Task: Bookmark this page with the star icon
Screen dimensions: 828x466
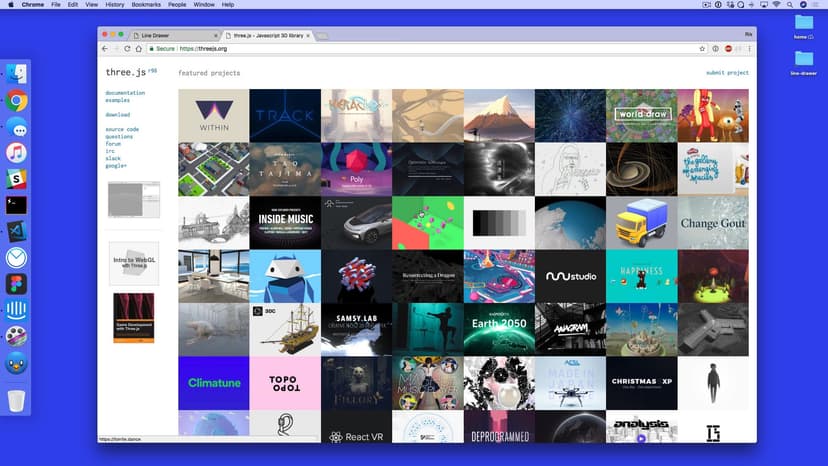Action: pos(703,48)
